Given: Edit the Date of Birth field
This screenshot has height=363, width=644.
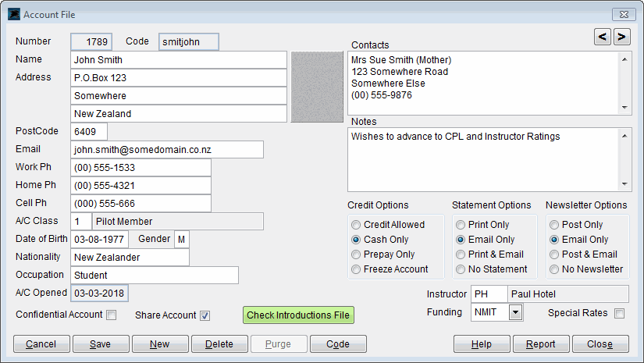Looking at the screenshot, I should [x=99, y=240].
